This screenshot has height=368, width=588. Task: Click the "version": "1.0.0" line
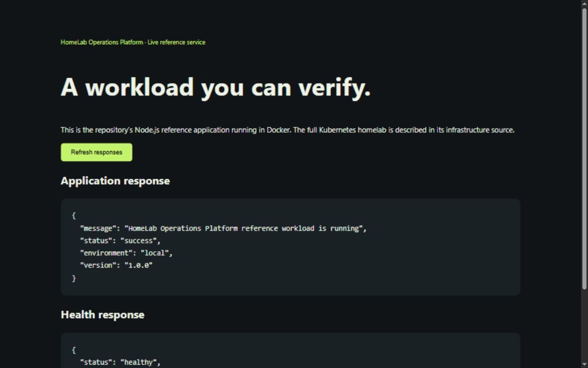(116, 265)
